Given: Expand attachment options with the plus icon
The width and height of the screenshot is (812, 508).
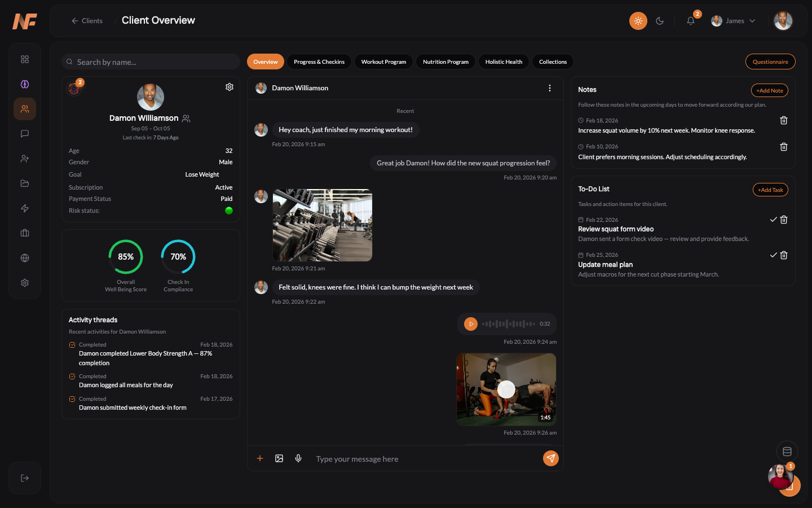Looking at the screenshot, I should pos(260,458).
